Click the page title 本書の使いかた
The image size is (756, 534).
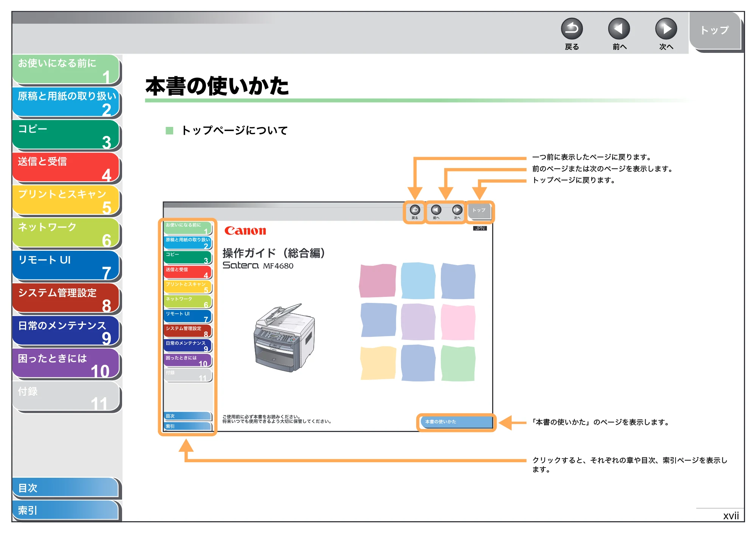[x=217, y=86]
